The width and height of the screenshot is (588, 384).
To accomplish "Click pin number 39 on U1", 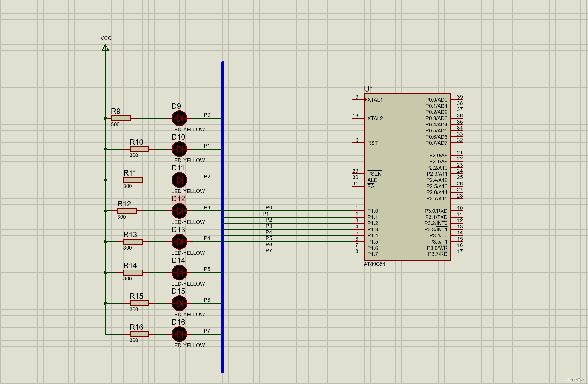I will [x=460, y=97].
